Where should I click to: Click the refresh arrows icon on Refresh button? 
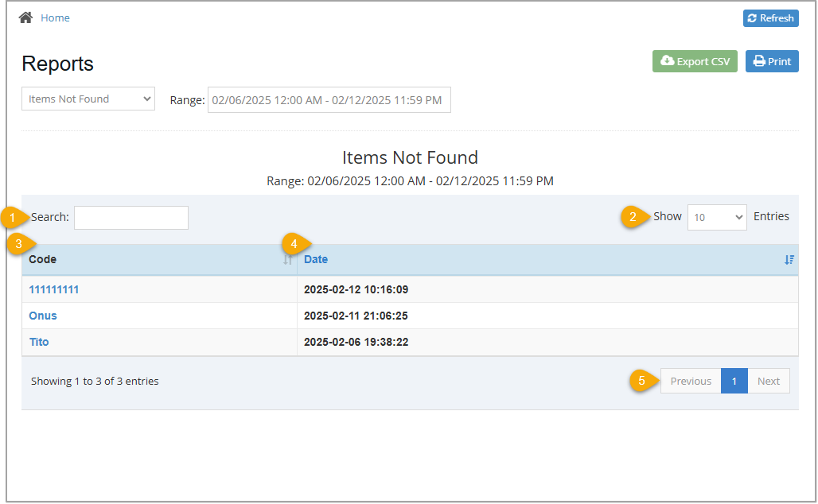(754, 17)
